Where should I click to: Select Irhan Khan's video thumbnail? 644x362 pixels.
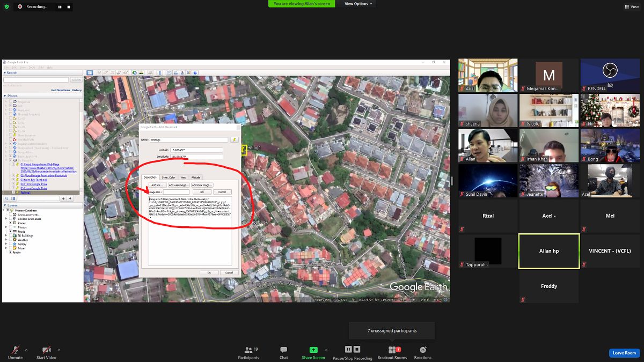(x=548, y=145)
